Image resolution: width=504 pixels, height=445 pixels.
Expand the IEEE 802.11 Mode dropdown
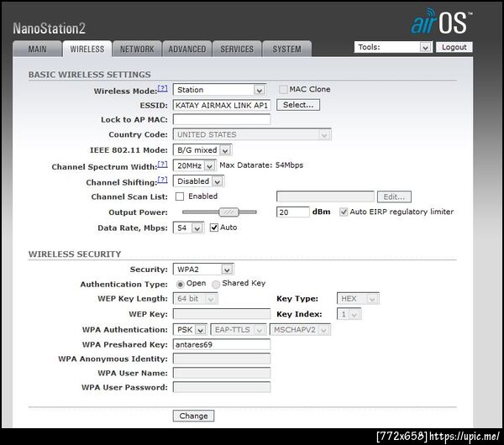click(x=202, y=150)
